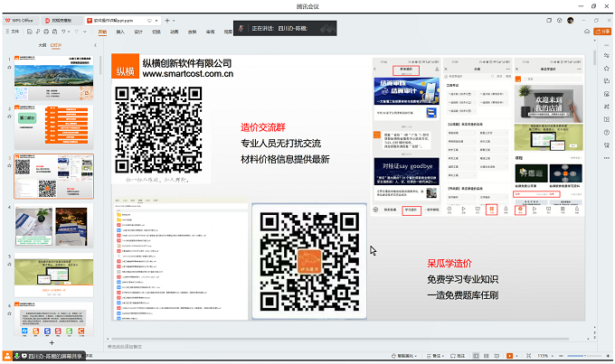Select the 放映 ribbon tab
This screenshot has width=615, height=364.
[x=192, y=32]
